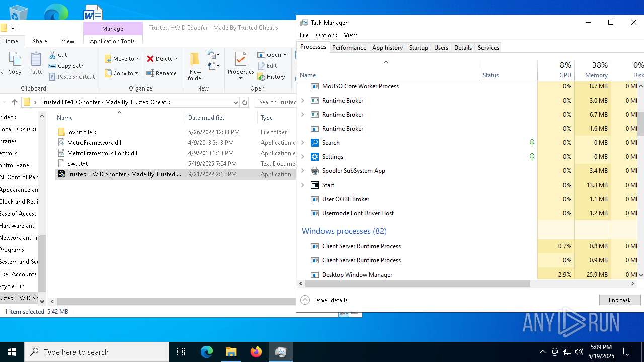The height and width of the screenshot is (362, 644).
Task: Expand the first Runtime Broker process
Action: (303, 101)
